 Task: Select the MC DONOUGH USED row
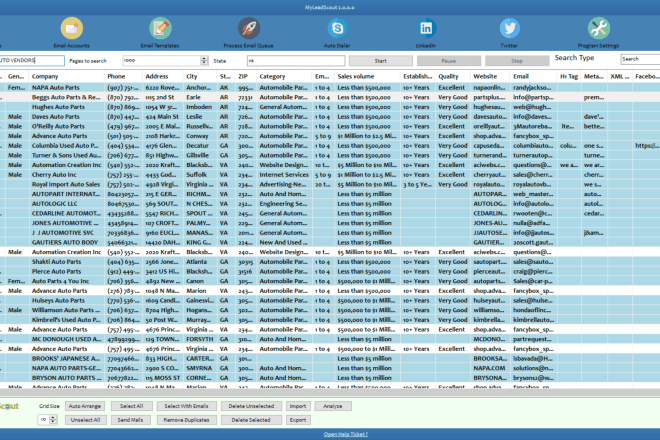pos(330,339)
